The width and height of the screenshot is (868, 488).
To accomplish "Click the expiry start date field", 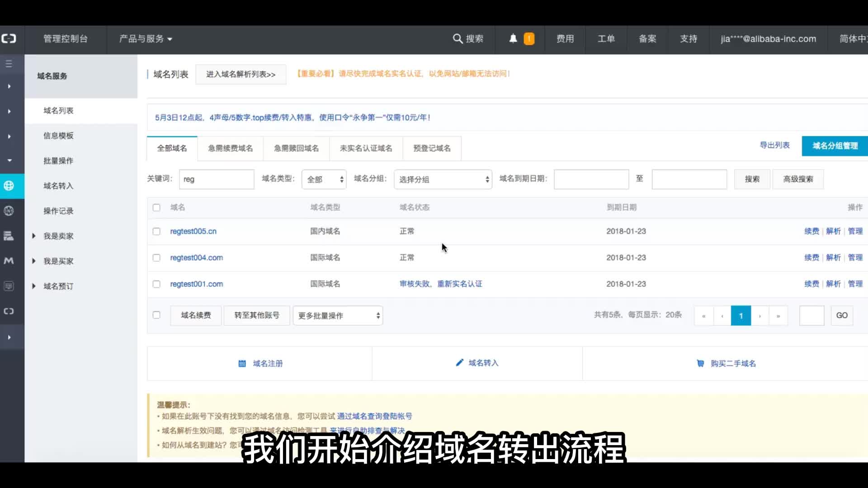I will click(x=591, y=179).
